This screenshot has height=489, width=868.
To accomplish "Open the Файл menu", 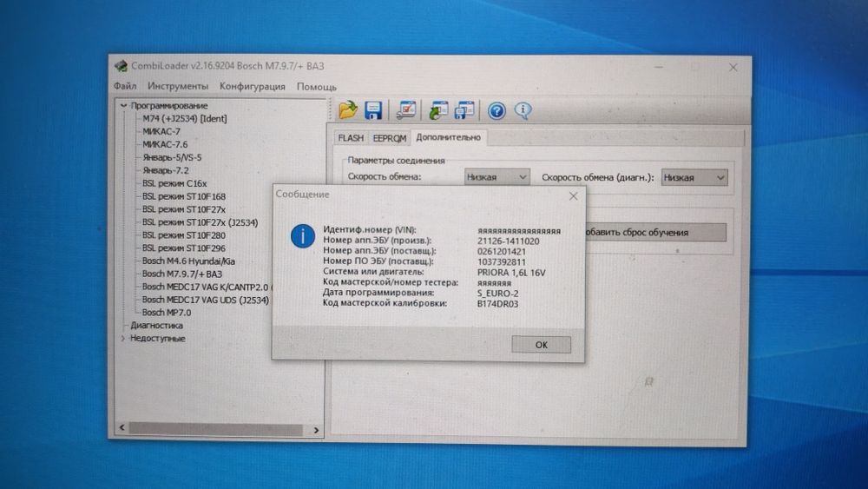I will tap(125, 86).
